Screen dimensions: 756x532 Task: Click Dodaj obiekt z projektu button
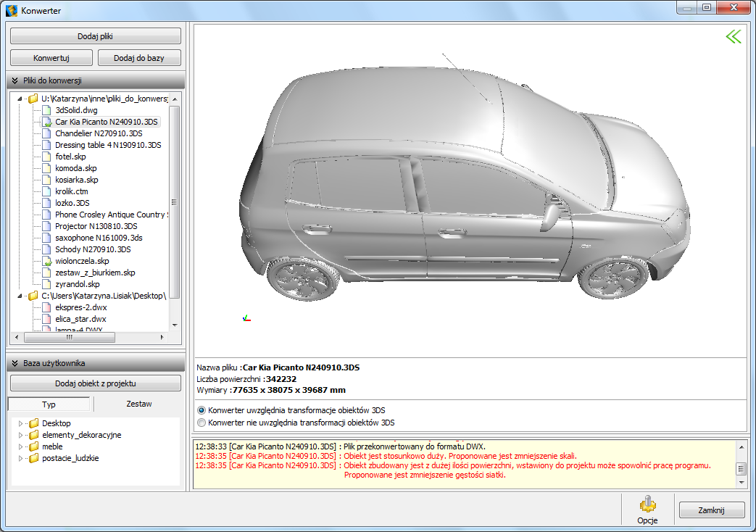[96, 383]
